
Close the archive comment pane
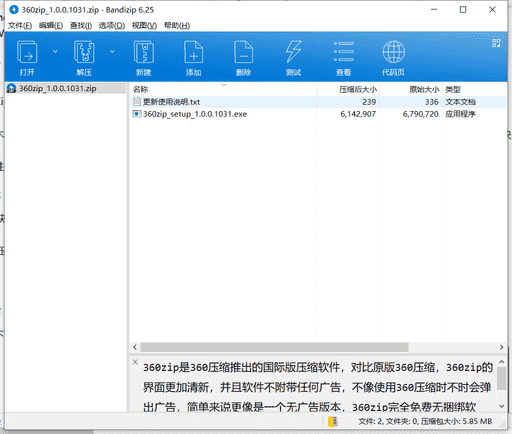click(135, 362)
